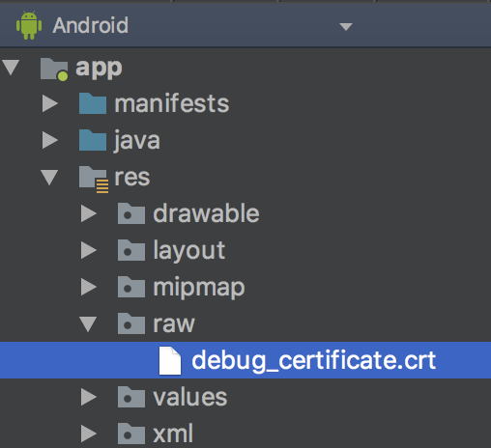Image resolution: width=491 pixels, height=448 pixels.
Task: Click the res resources folder icon
Action: click(94, 180)
